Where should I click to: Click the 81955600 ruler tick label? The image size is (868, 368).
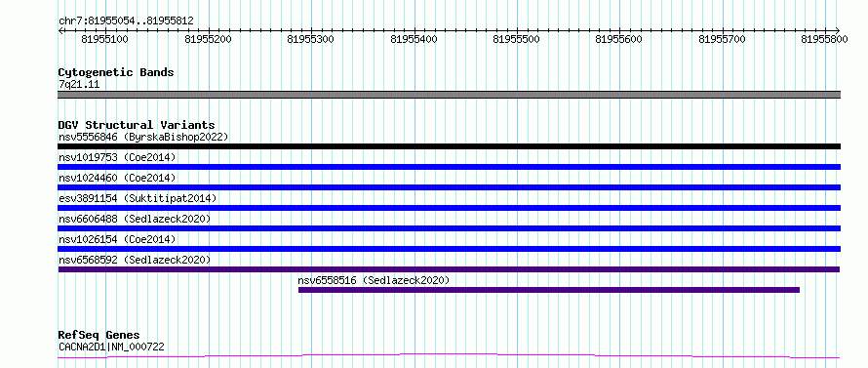click(619, 39)
